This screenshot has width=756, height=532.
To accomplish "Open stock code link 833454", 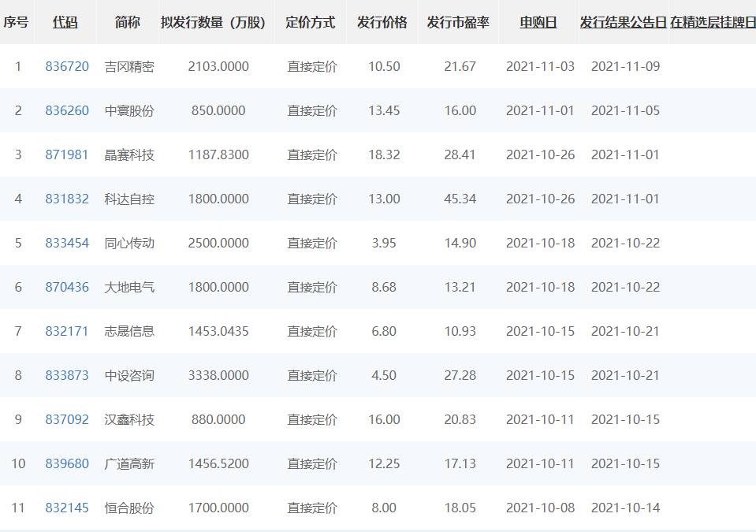I will 67,243.
